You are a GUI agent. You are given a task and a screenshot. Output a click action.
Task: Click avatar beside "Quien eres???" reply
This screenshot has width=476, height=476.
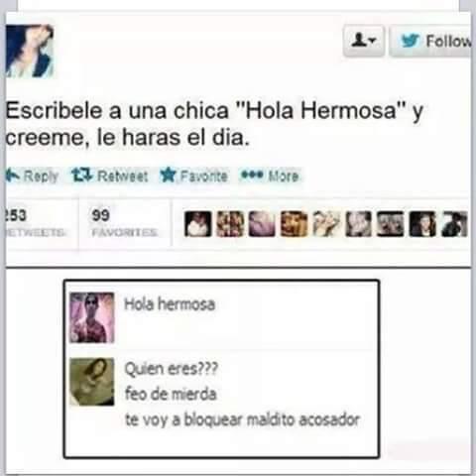tap(92, 382)
